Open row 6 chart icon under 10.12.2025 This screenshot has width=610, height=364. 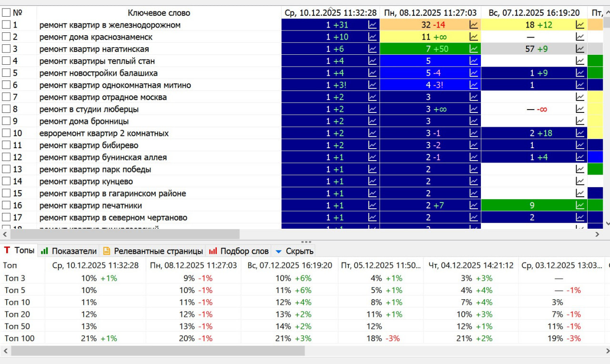click(x=372, y=85)
